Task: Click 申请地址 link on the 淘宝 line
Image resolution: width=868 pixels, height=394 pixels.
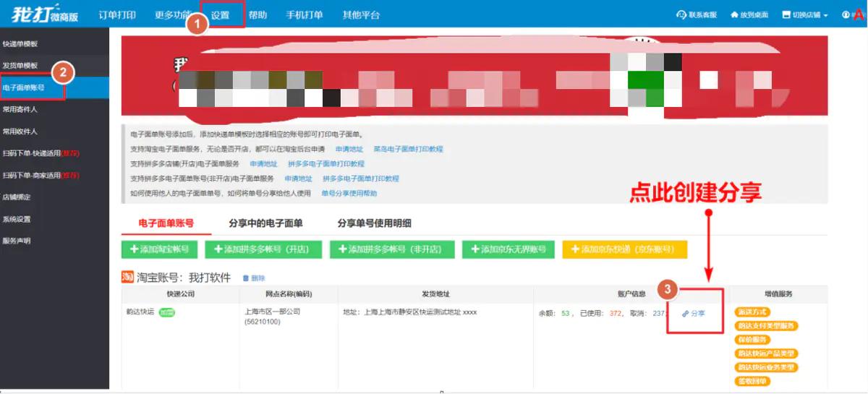Action: click(x=349, y=149)
